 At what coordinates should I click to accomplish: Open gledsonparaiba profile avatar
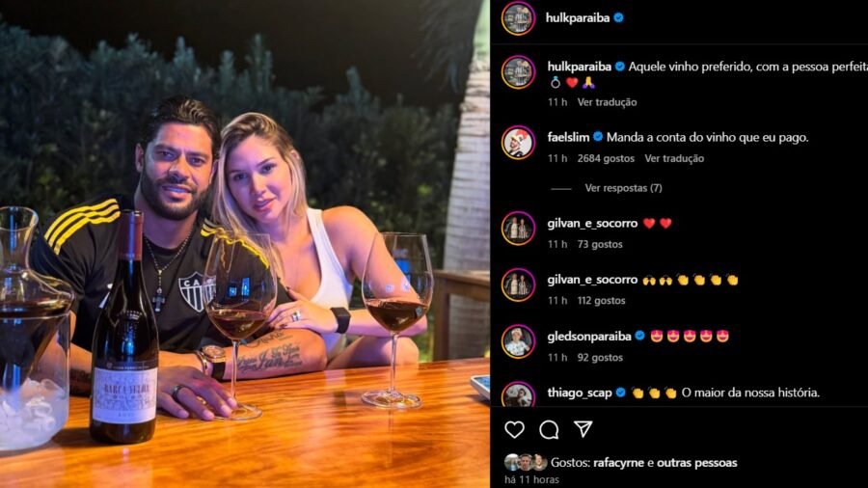pos(518,341)
